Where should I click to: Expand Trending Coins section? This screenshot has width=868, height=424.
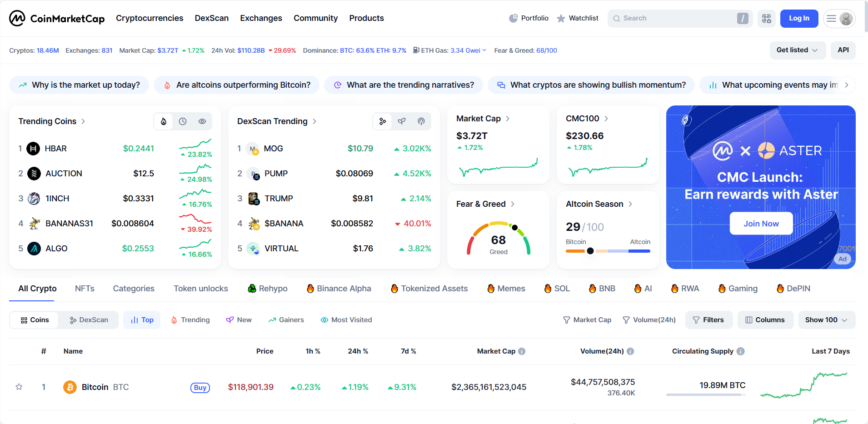[52, 121]
